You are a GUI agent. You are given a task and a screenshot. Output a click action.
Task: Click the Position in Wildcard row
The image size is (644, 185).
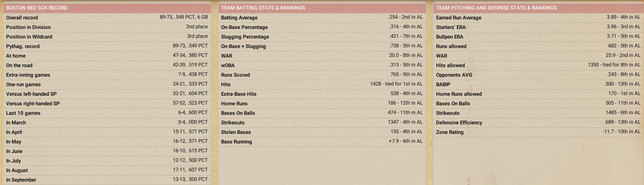tap(107, 37)
